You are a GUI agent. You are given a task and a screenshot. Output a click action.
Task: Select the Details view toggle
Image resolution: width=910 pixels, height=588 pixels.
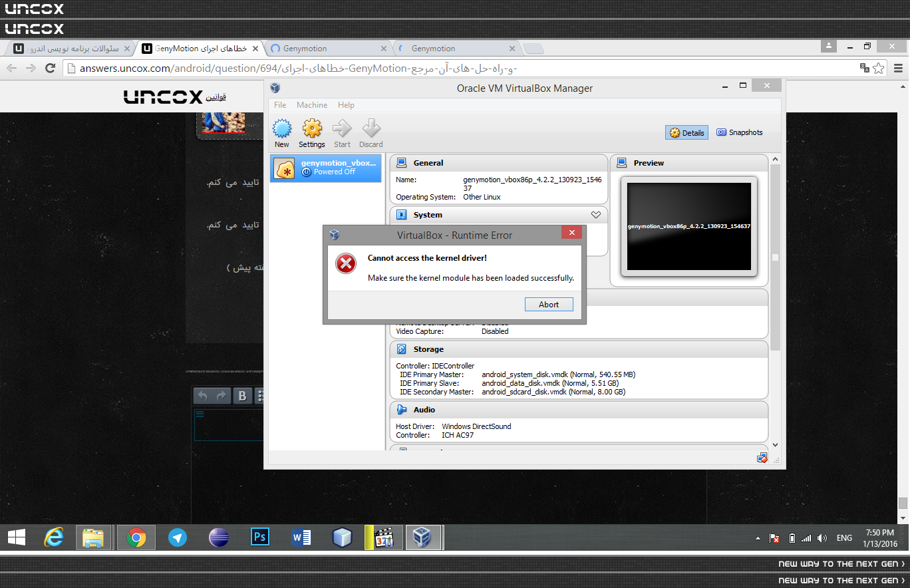click(686, 132)
